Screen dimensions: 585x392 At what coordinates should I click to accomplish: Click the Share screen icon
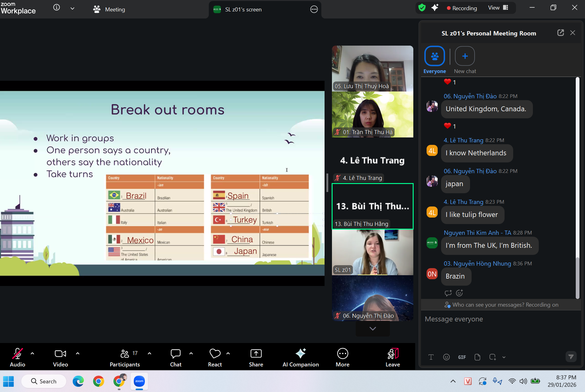pos(256,357)
